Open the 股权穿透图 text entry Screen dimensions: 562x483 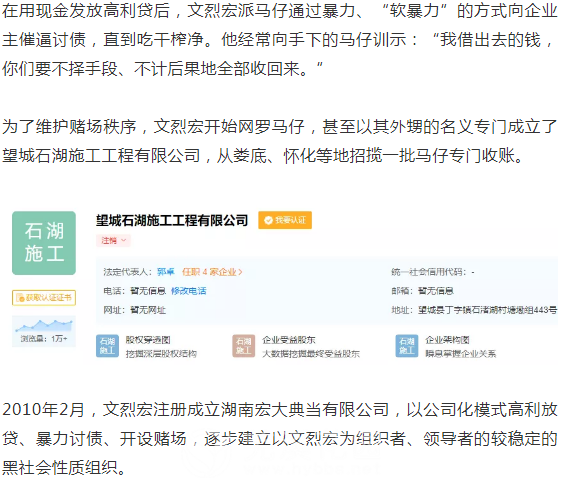[x=148, y=340]
